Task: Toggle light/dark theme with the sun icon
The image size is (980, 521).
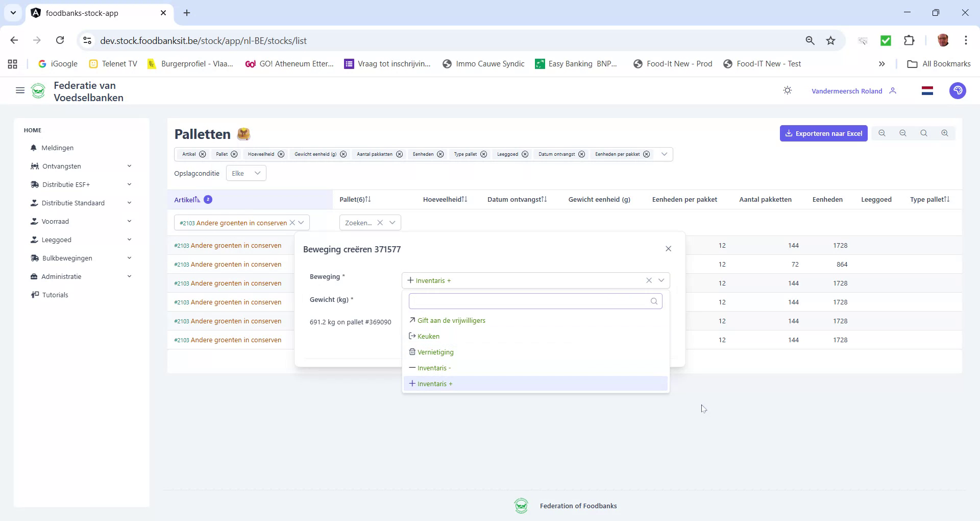Action: tap(787, 90)
